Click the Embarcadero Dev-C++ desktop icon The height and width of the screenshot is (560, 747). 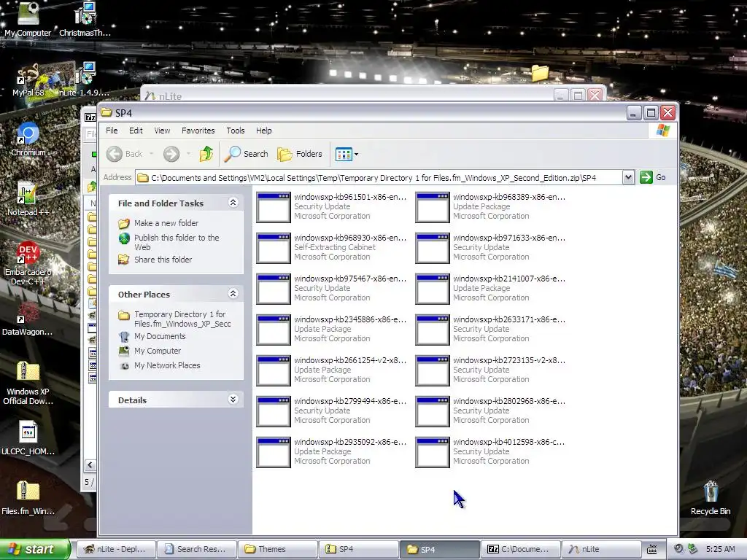(28, 263)
